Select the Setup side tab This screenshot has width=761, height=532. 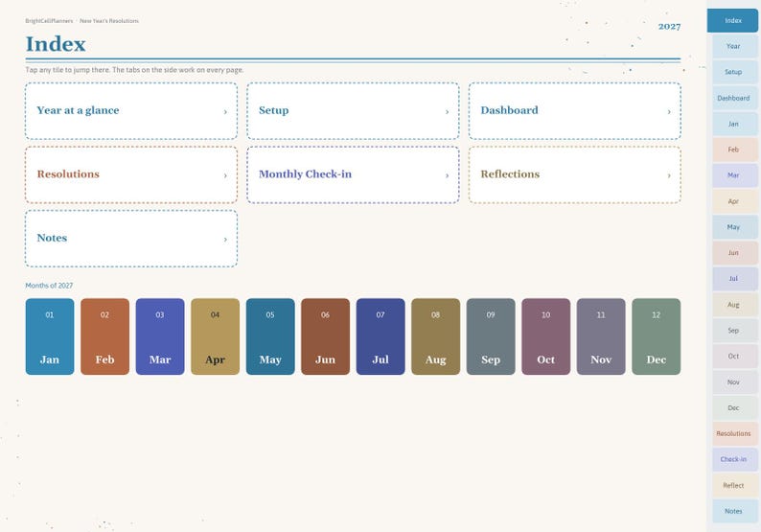(735, 72)
